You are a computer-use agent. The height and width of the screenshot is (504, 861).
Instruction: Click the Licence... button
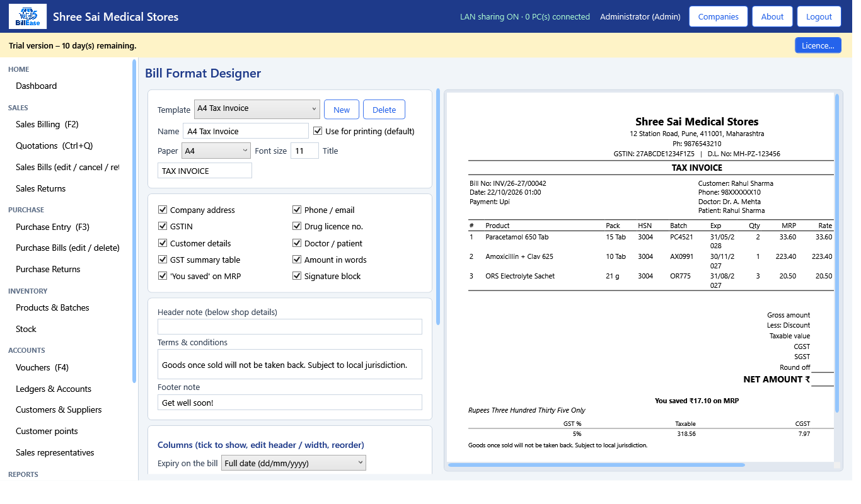818,45
